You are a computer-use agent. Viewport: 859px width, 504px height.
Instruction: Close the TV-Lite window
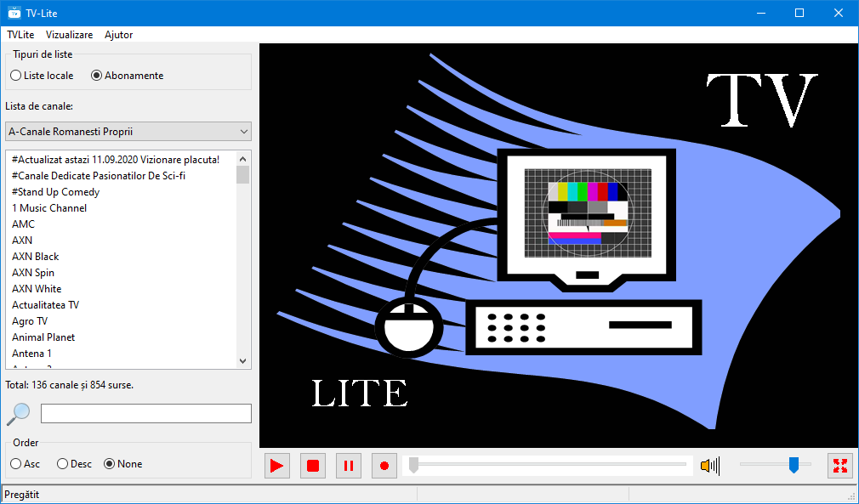click(839, 13)
